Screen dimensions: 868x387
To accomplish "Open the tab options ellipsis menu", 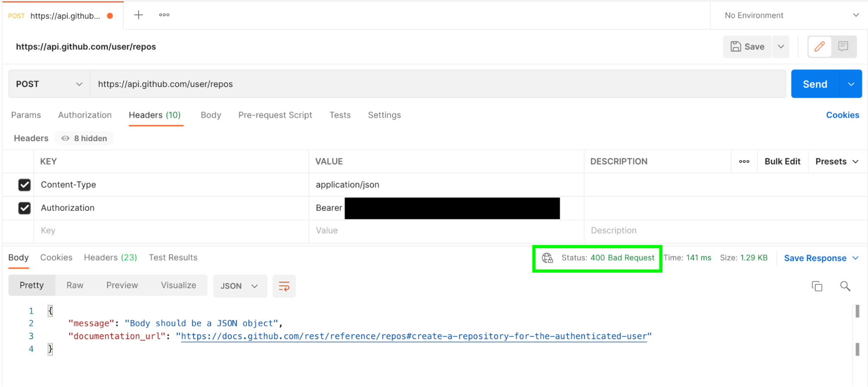I will 164,15.
